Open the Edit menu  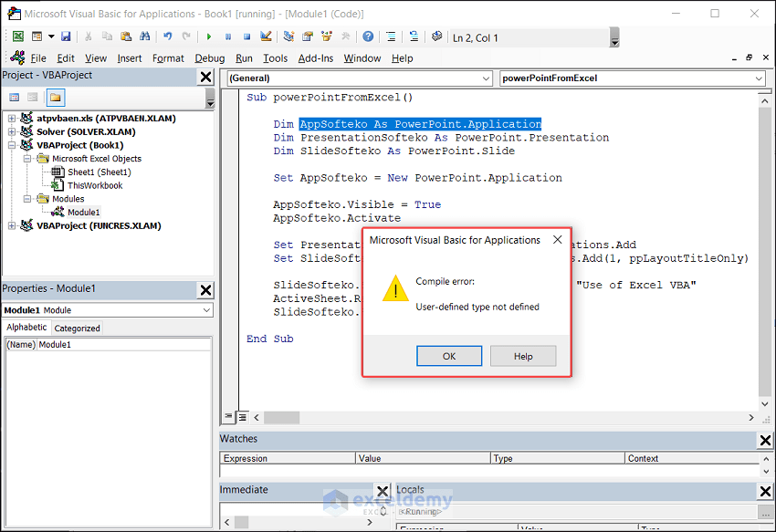(x=66, y=58)
